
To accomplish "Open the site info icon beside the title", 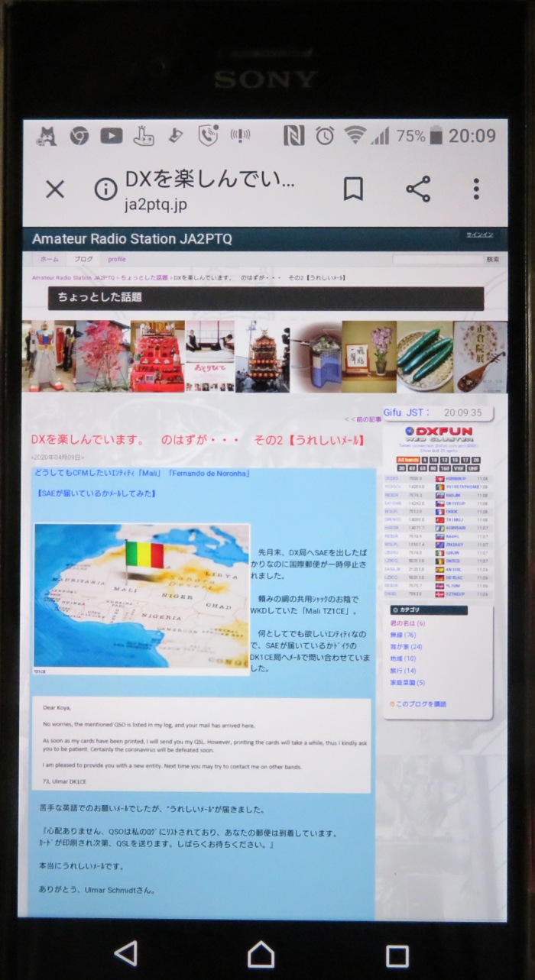I will [105, 189].
